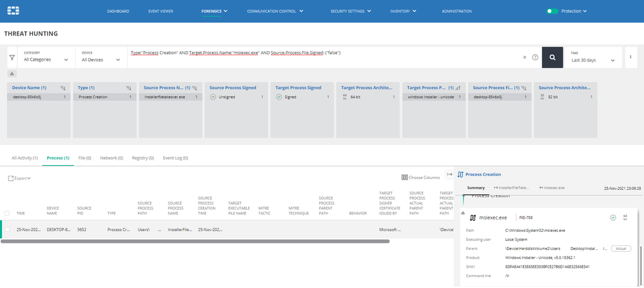Sort the Type facet

[x=128, y=88]
